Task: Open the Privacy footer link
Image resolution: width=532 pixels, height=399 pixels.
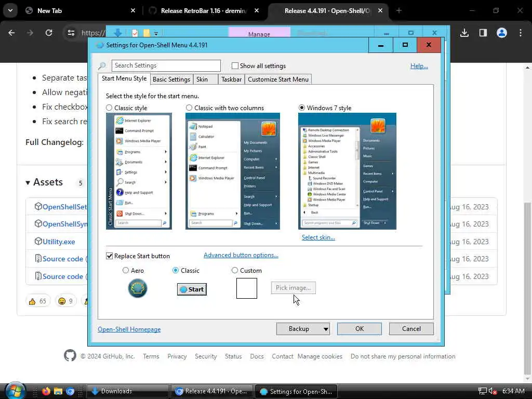Action: [x=177, y=356]
